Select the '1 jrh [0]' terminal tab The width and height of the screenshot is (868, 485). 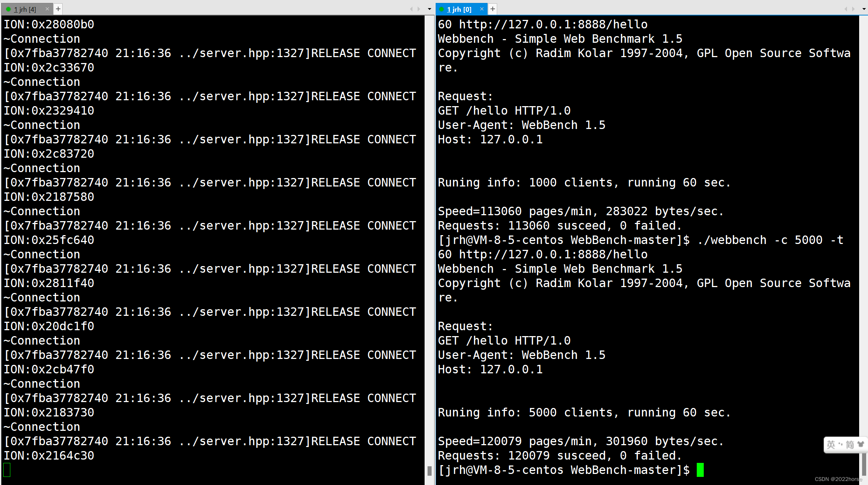click(459, 9)
